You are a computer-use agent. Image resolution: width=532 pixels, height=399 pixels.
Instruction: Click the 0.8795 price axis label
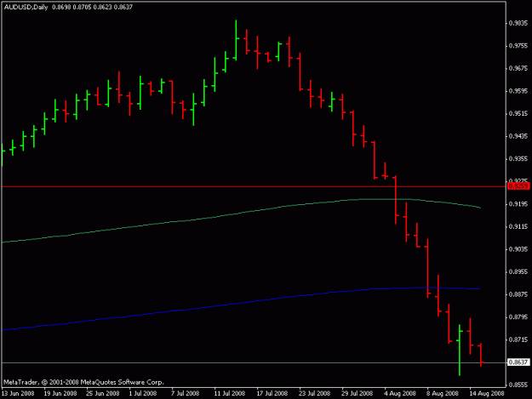[518, 317]
